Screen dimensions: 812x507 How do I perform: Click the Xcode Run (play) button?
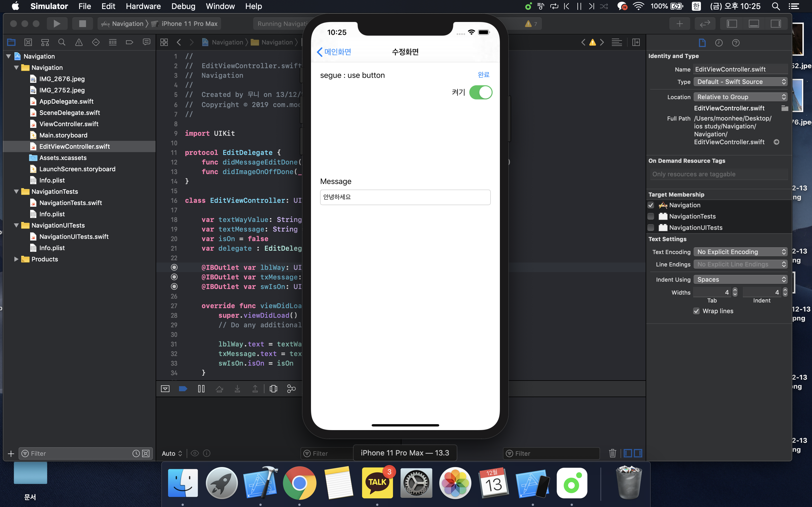coord(57,24)
